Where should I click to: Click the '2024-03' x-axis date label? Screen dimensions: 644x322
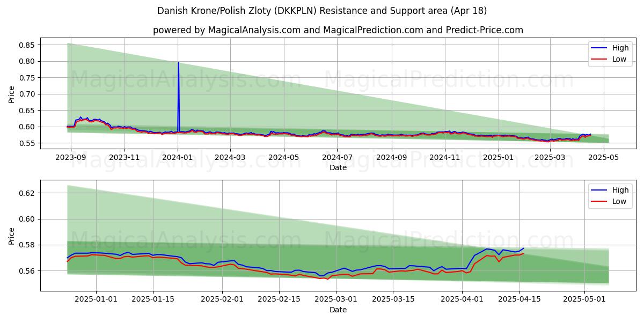click(x=230, y=157)
